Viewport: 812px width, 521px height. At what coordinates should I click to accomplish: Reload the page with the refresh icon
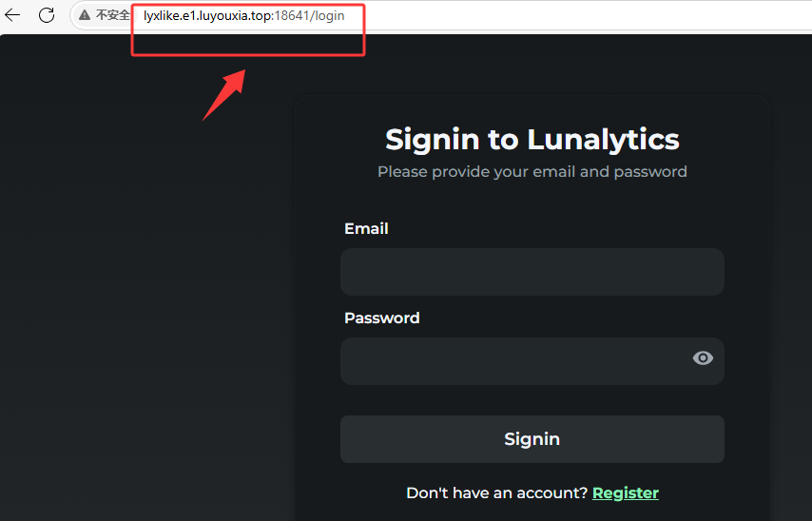[x=47, y=15]
